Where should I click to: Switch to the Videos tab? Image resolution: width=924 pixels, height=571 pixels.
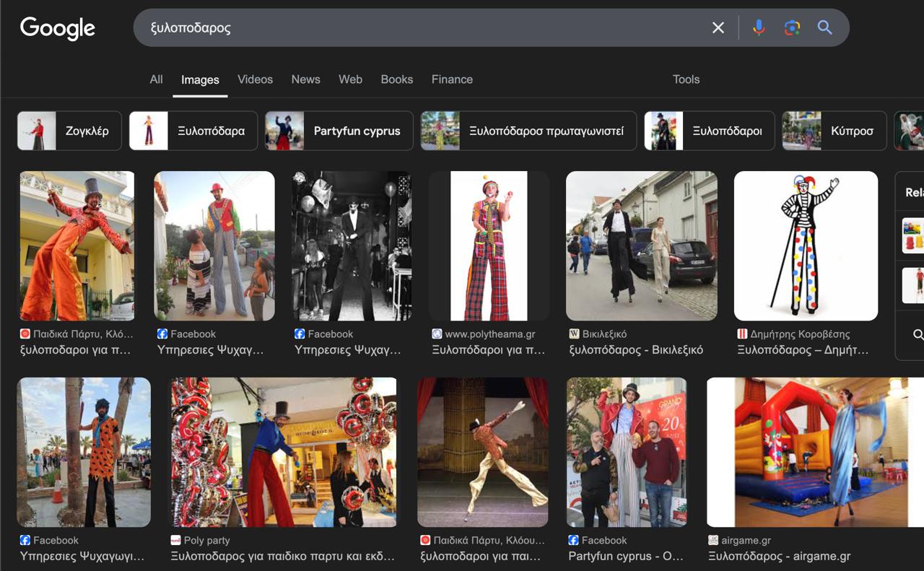255,79
